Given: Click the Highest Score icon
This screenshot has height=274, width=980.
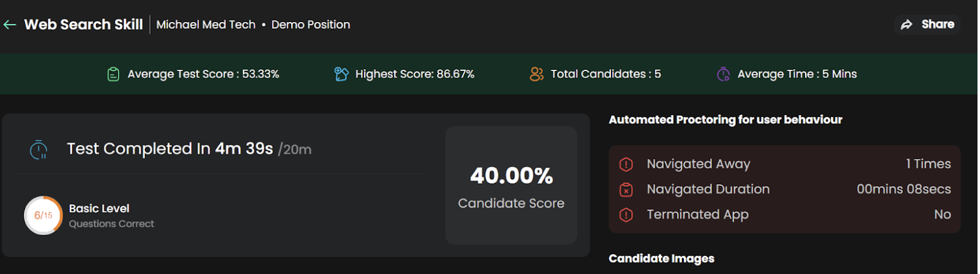Looking at the screenshot, I should click(341, 74).
